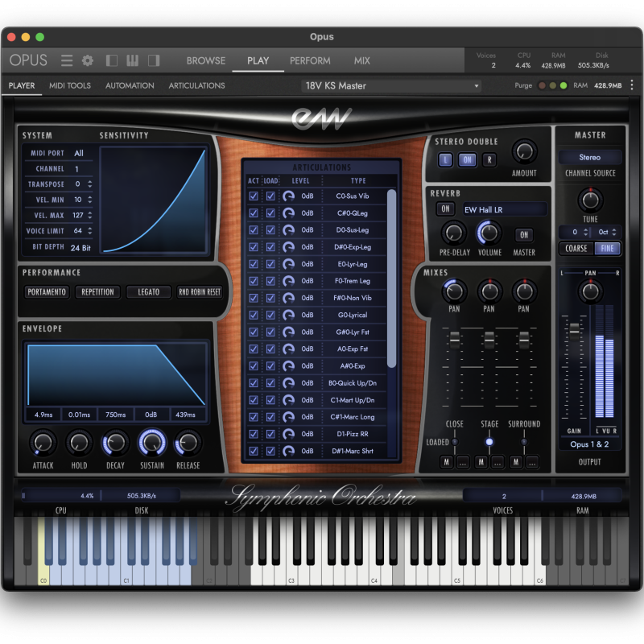Screen dimensions: 644x644
Task: Uncheck LOAD checkbox for C#0-QLeg
Action: (x=270, y=213)
